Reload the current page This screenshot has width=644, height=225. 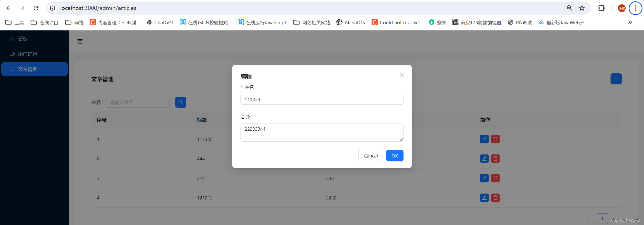pos(36,8)
